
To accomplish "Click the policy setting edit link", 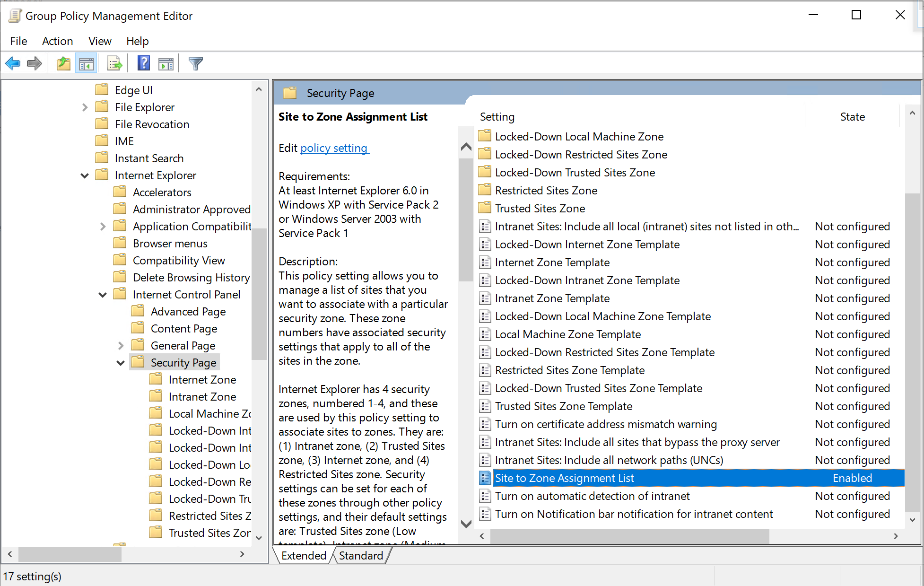I will click(334, 148).
